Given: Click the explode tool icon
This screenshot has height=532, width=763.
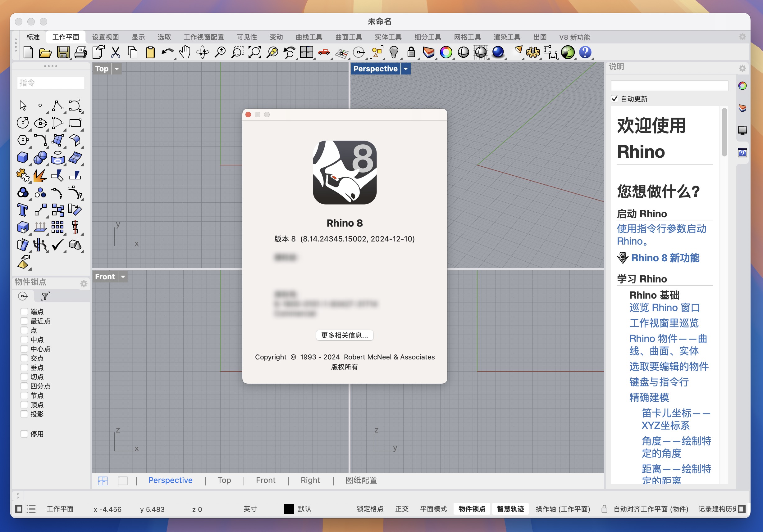Looking at the screenshot, I should click(x=41, y=175).
